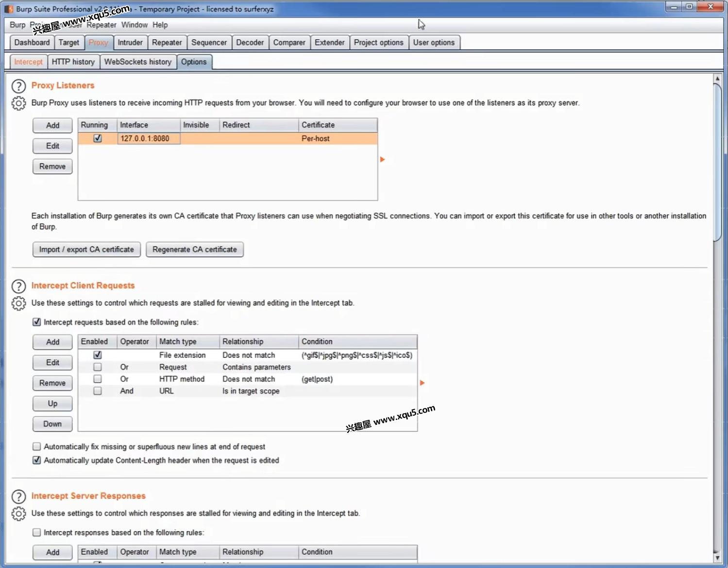Image resolution: width=728 pixels, height=568 pixels.
Task: Open help for Proxy Listeners section
Action: pos(18,86)
